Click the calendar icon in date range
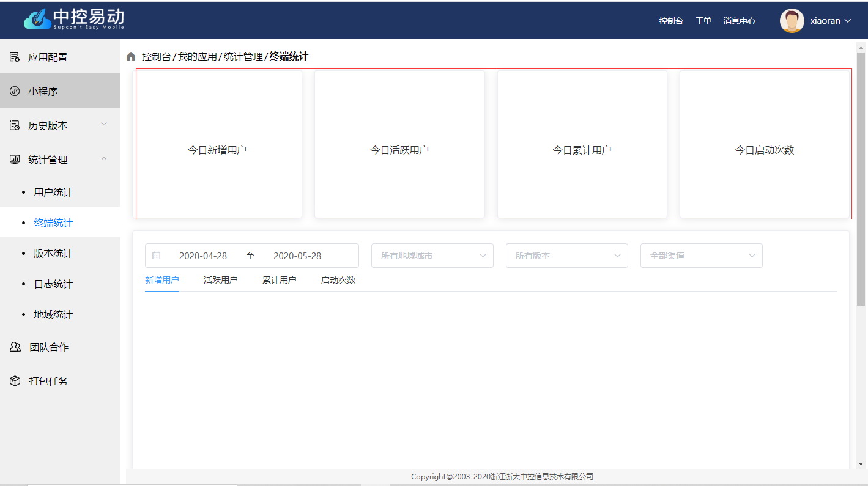 click(x=156, y=256)
